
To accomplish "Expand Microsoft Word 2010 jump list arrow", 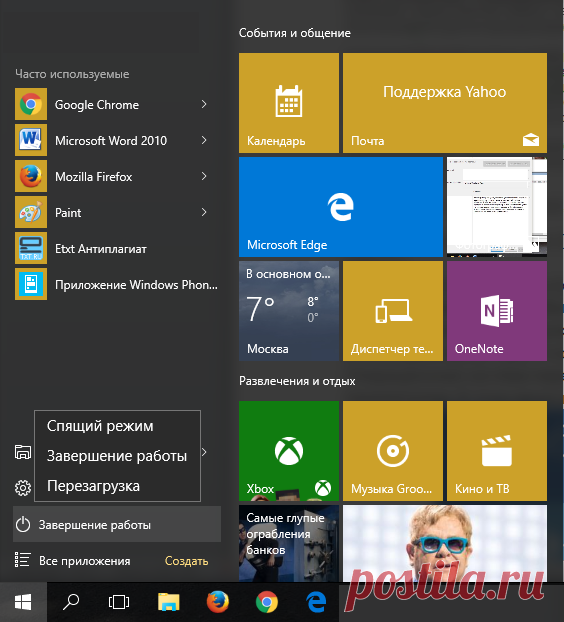I will (x=204, y=140).
